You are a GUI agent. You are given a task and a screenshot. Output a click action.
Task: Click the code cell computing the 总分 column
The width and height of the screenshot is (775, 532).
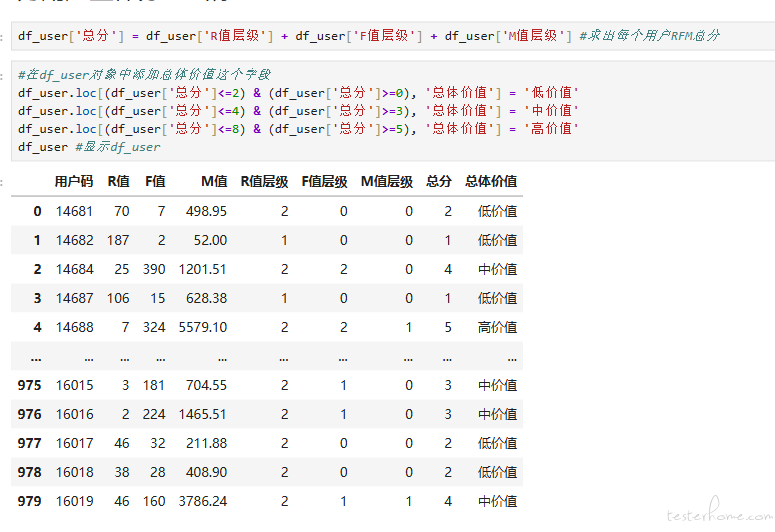(x=368, y=36)
